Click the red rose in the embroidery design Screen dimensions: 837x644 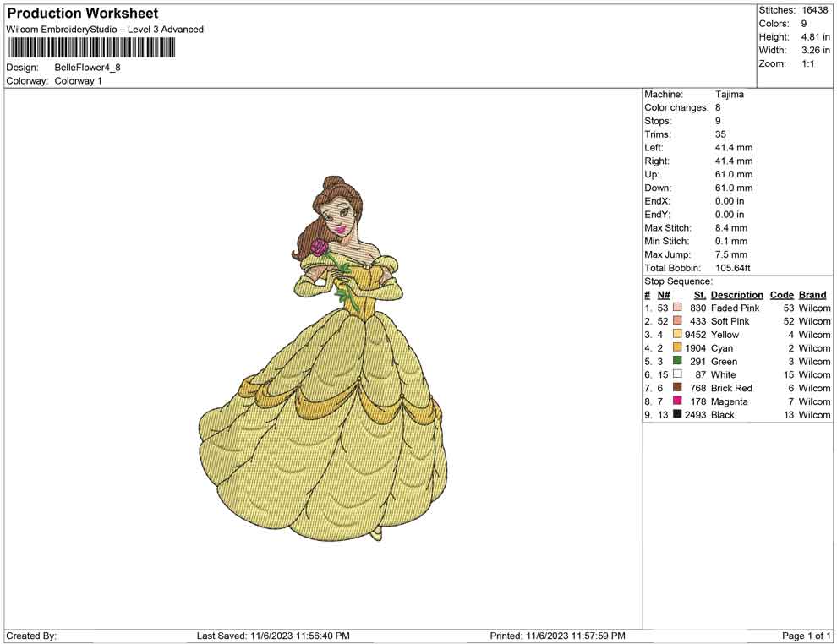pyautogui.click(x=319, y=247)
